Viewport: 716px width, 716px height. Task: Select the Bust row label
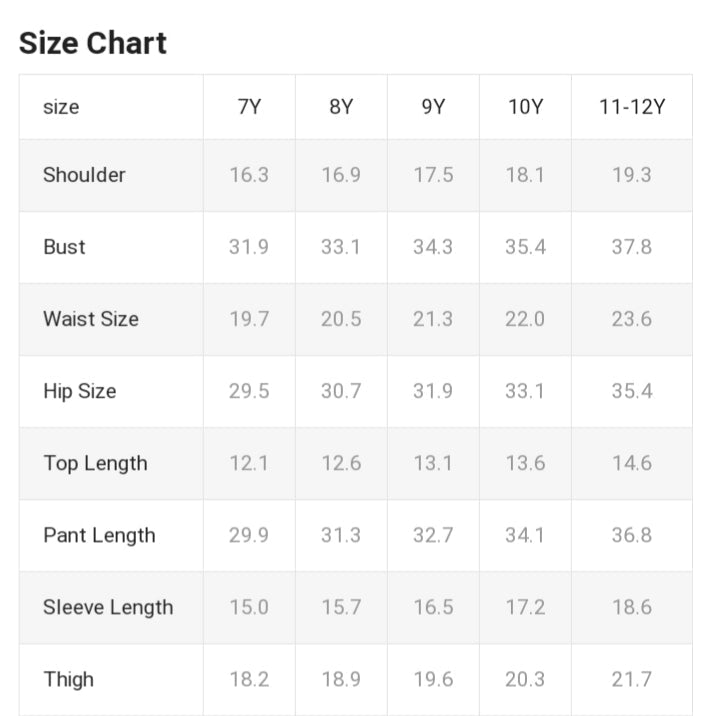[64, 247]
